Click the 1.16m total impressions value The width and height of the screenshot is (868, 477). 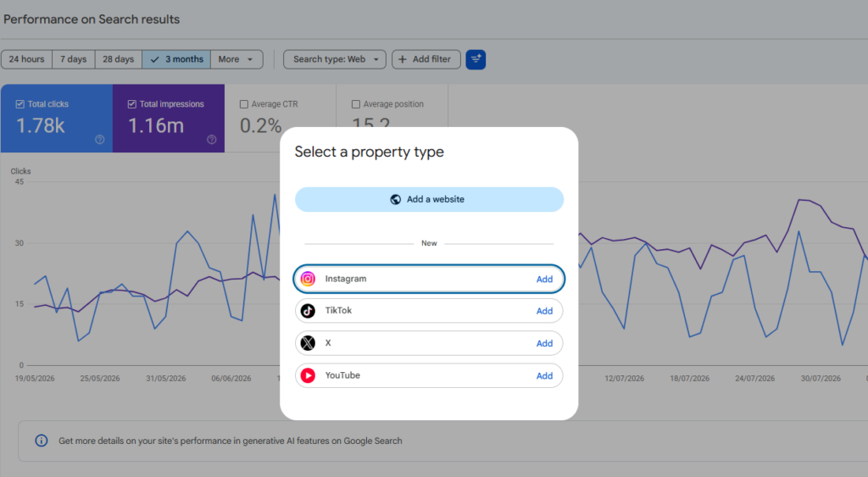point(156,126)
